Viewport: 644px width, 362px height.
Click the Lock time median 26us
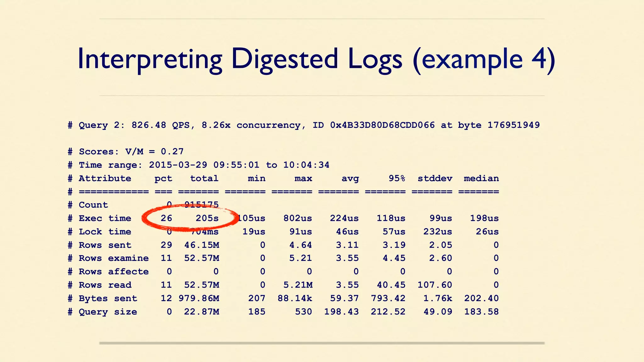(x=487, y=232)
